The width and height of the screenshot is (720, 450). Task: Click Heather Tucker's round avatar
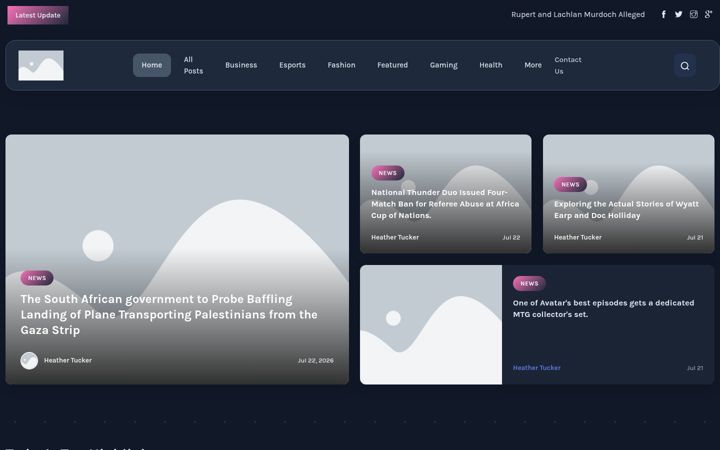tap(29, 360)
